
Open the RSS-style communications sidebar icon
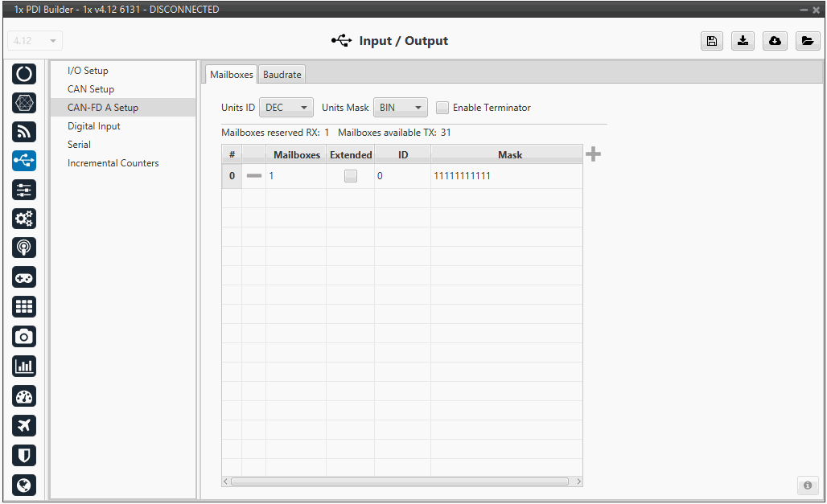(x=24, y=132)
